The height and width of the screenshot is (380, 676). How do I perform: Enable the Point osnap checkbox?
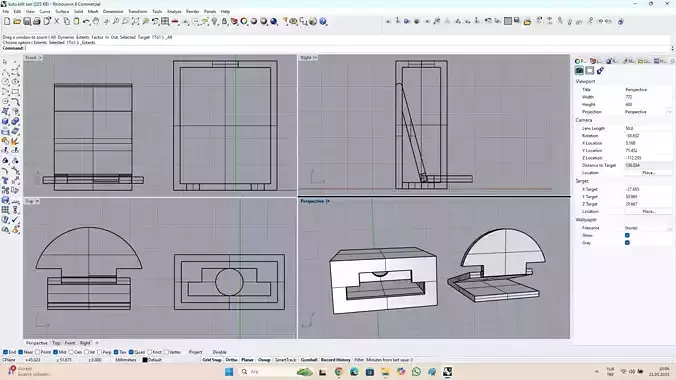38,352
